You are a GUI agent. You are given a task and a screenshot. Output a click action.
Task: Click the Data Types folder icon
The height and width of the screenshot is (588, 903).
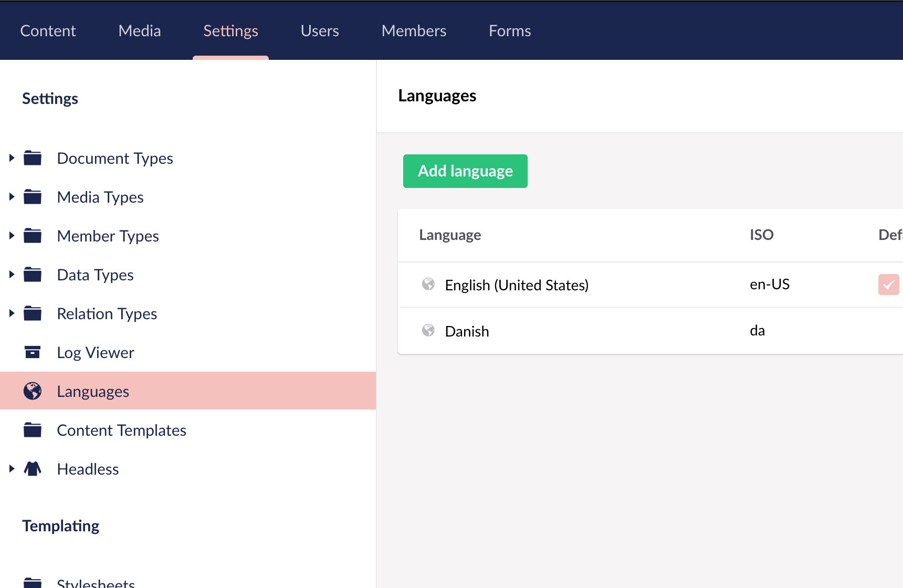pyautogui.click(x=33, y=275)
